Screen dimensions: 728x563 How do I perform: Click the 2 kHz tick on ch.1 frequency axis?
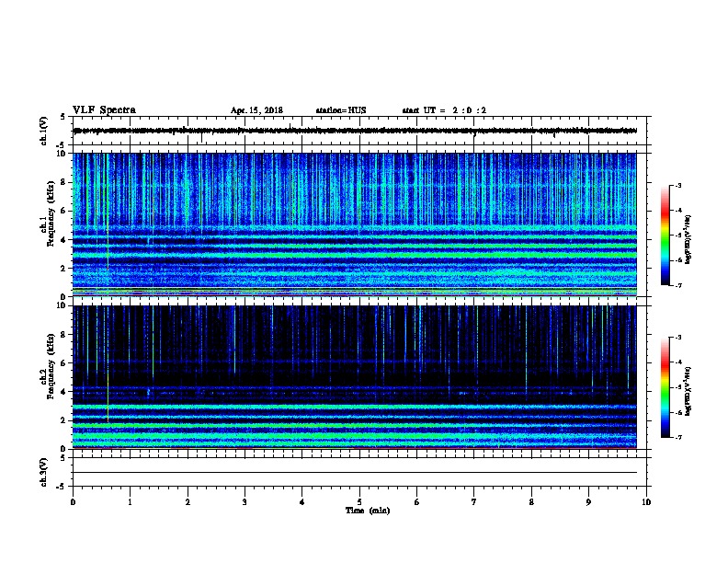click(x=64, y=269)
